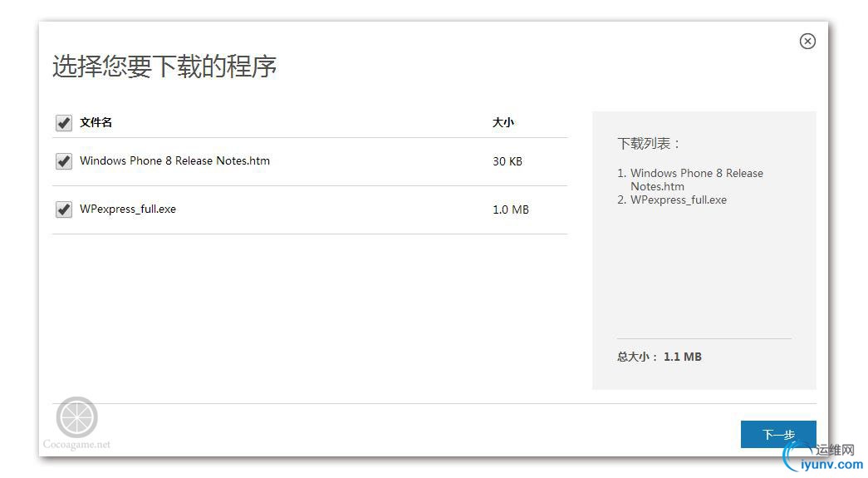Screen dimensions: 868x478
Task: Select the WPexpress_full.exe file name in table
Action: (x=128, y=209)
